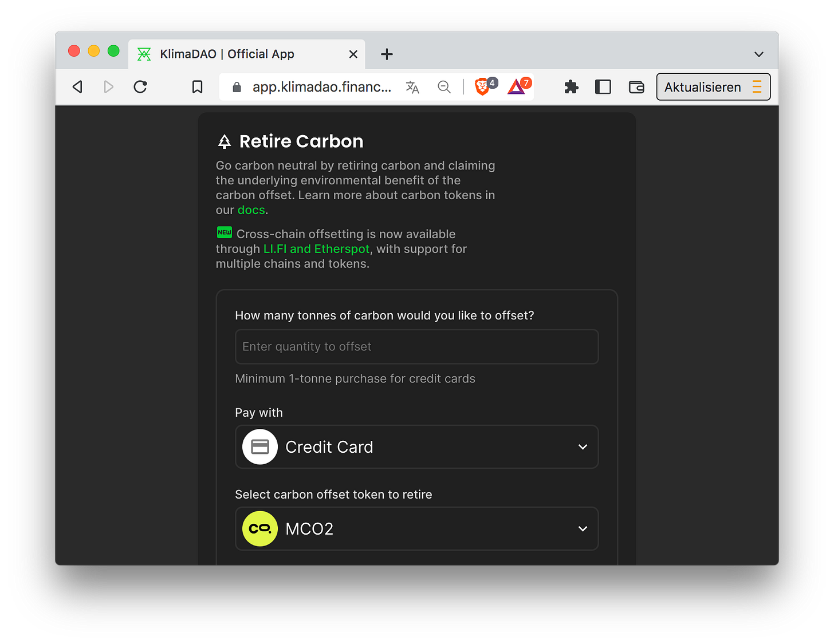Click 'Minimum 1-tonne purchase for credit cards' text
The width and height of the screenshot is (834, 644).
click(355, 378)
